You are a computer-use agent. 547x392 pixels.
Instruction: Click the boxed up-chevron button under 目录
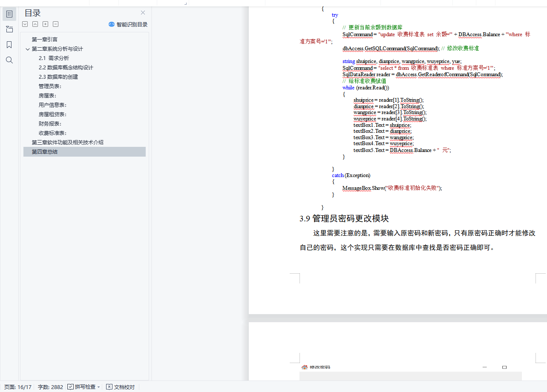click(35, 24)
